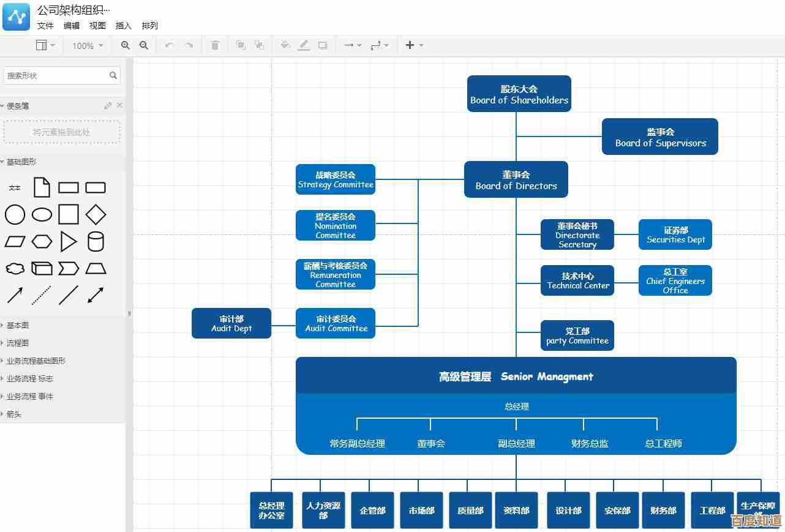This screenshot has width=785, height=532.
Task: Open the 文件 menu
Action: 45,26
